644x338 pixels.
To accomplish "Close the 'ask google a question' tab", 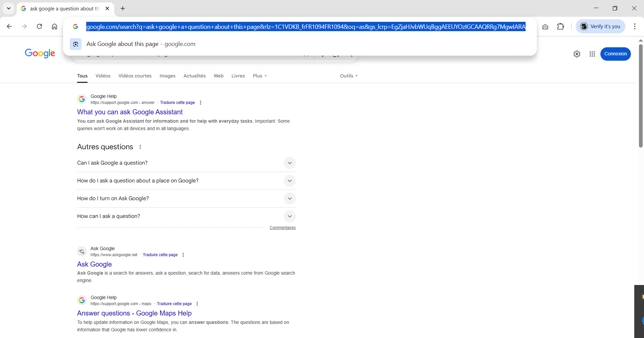I will (107, 8).
